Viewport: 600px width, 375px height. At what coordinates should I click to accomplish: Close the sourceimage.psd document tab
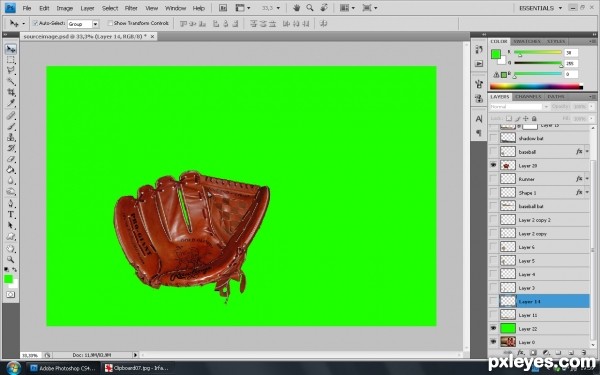click(152, 36)
